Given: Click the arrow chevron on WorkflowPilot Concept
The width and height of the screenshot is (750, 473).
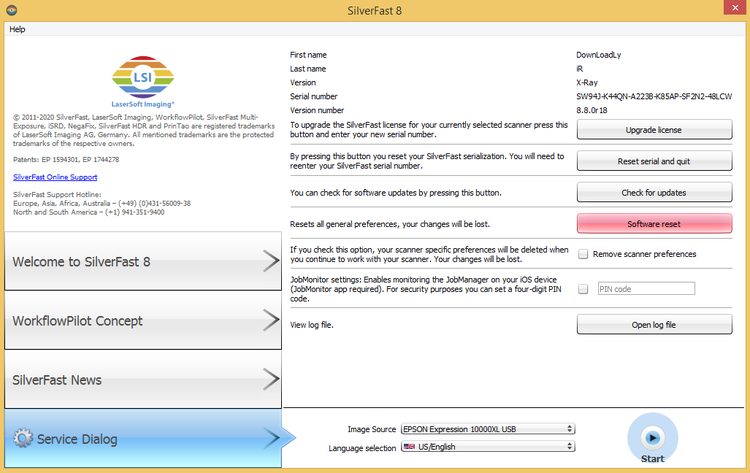Looking at the screenshot, I should point(271,321).
